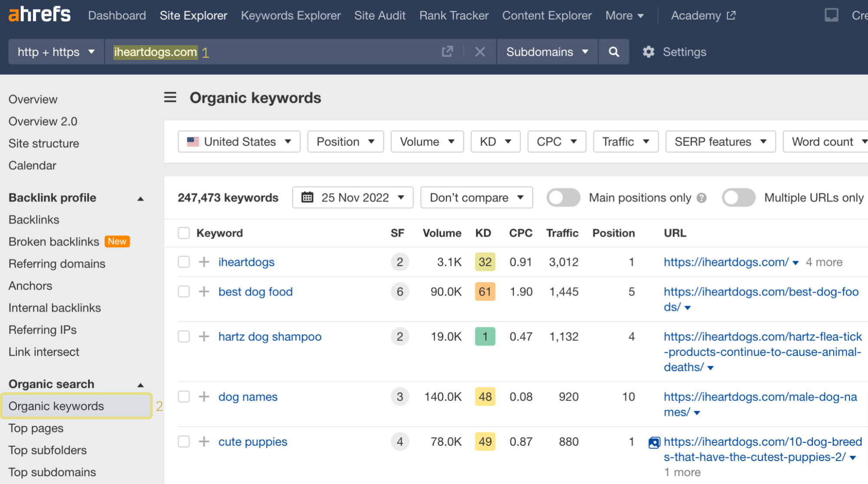This screenshot has height=484, width=868.
Task: Click the best dog food keyword link
Action: [256, 292]
